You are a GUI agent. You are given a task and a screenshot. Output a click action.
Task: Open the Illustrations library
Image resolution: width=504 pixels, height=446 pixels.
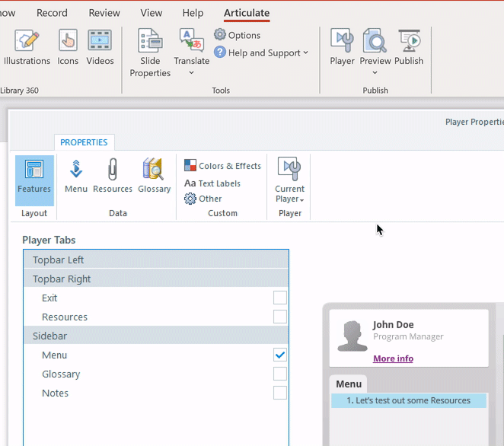pyautogui.click(x=27, y=47)
